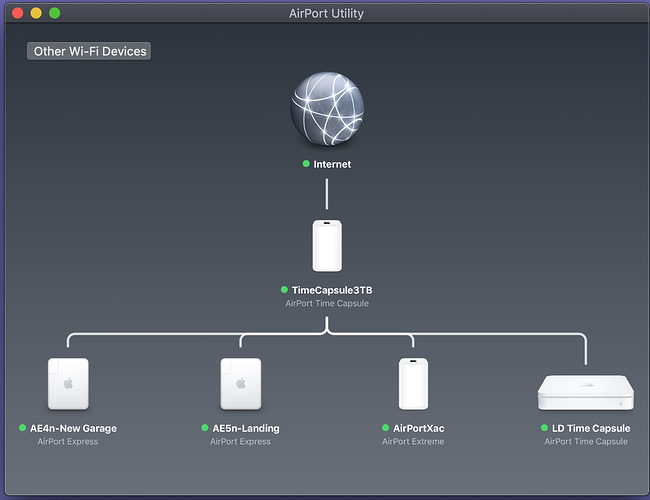Click the TimeCapsule3TB name label
650x500 pixels.
(332, 290)
